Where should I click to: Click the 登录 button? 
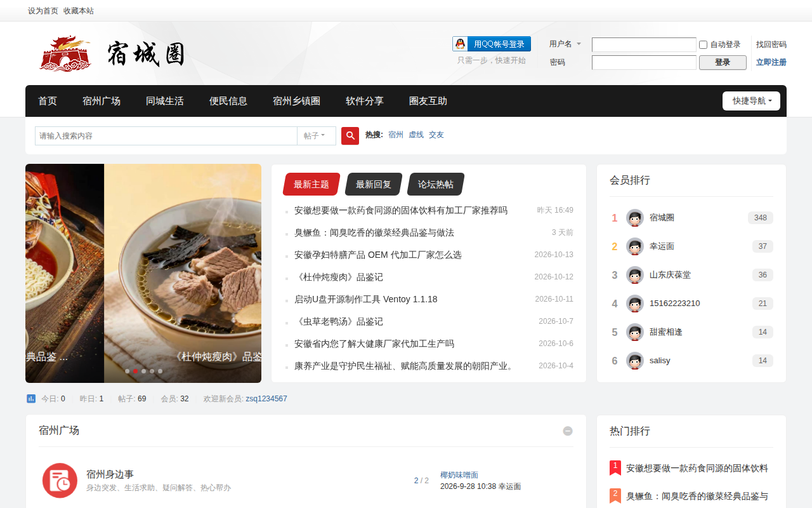click(723, 62)
